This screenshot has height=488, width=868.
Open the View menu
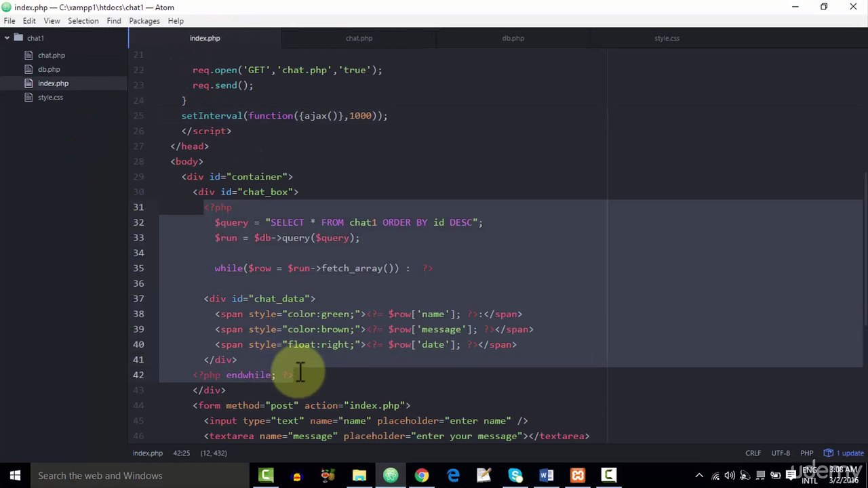pos(52,21)
